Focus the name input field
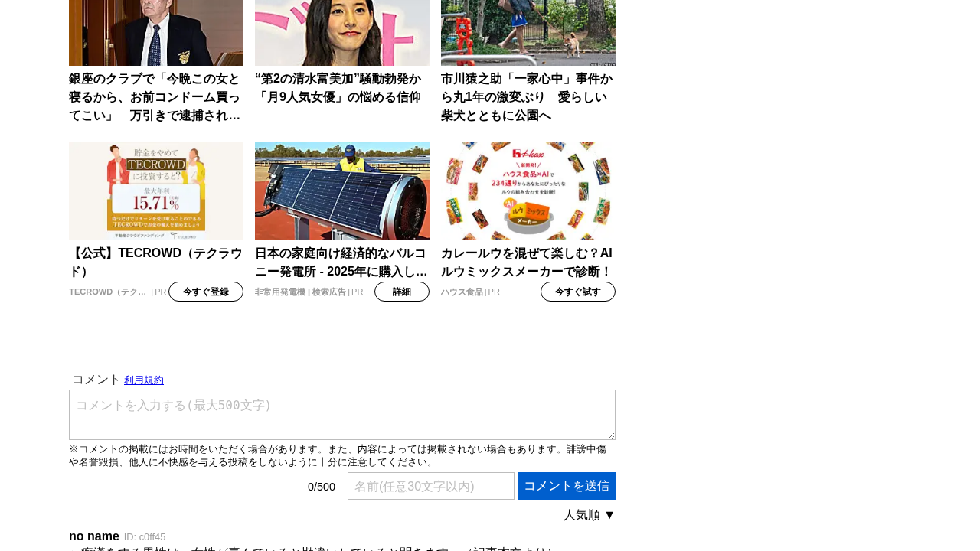 point(431,486)
